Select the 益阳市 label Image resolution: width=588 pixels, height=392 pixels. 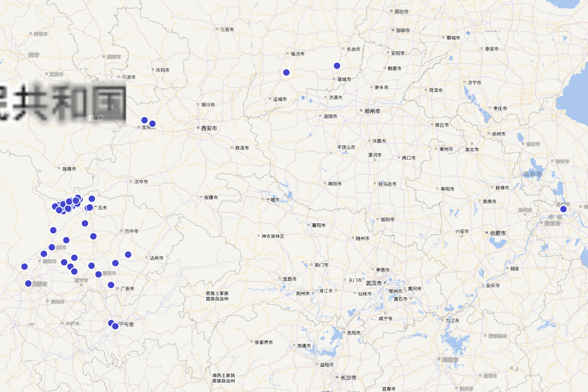327,365
